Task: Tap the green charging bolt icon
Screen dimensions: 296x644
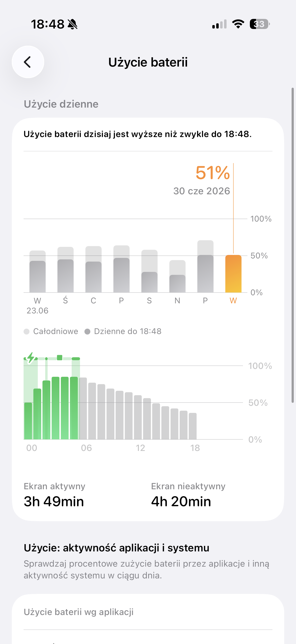Action: tap(30, 358)
